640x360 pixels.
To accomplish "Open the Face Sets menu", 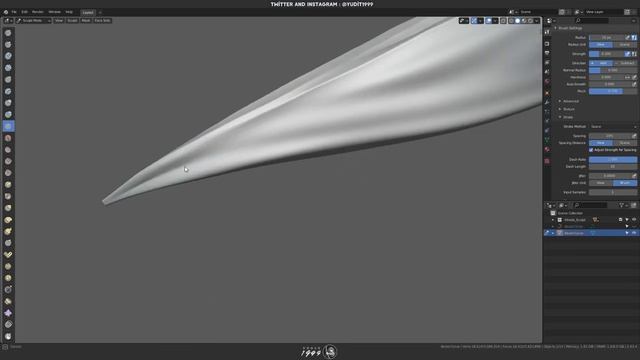I will (x=102, y=20).
